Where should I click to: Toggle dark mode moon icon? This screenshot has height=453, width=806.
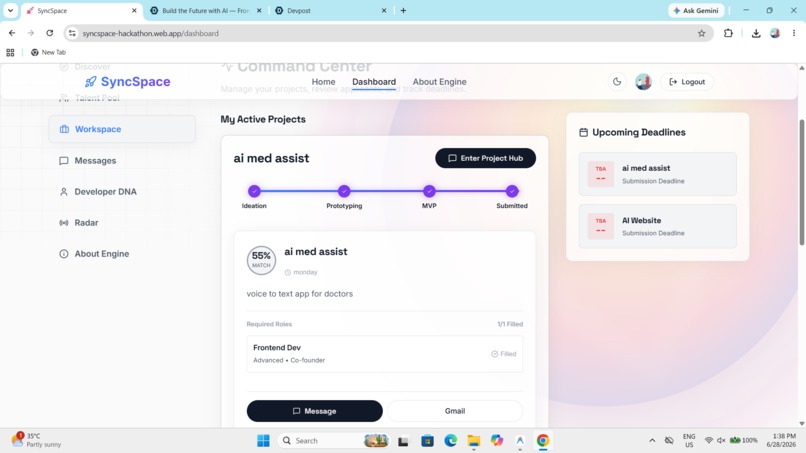pos(617,82)
